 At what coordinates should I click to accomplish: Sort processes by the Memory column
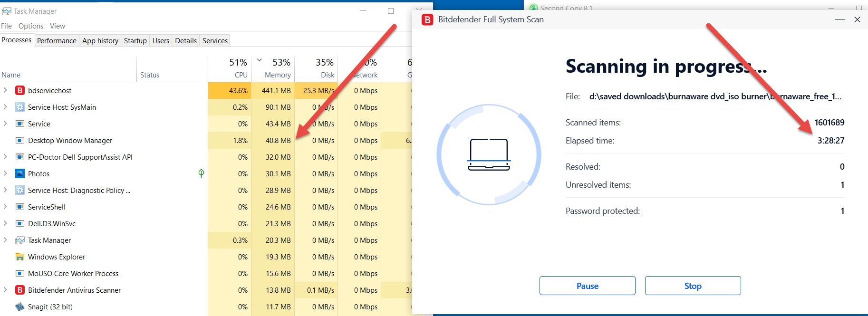(x=273, y=69)
